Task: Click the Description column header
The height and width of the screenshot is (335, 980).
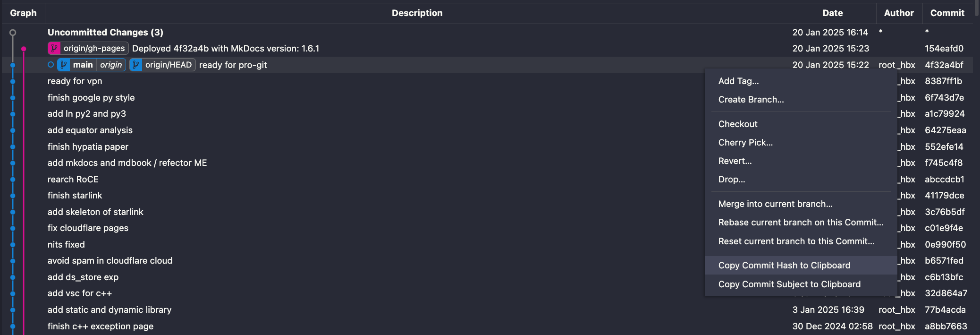Action: point(417,13)
